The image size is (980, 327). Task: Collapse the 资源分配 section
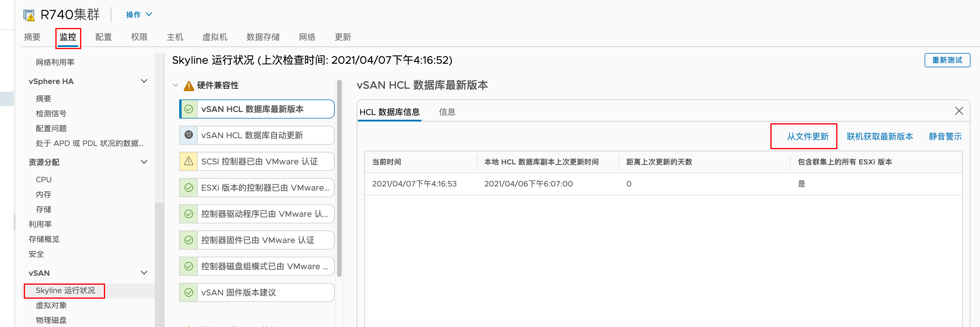pos(144,162)
